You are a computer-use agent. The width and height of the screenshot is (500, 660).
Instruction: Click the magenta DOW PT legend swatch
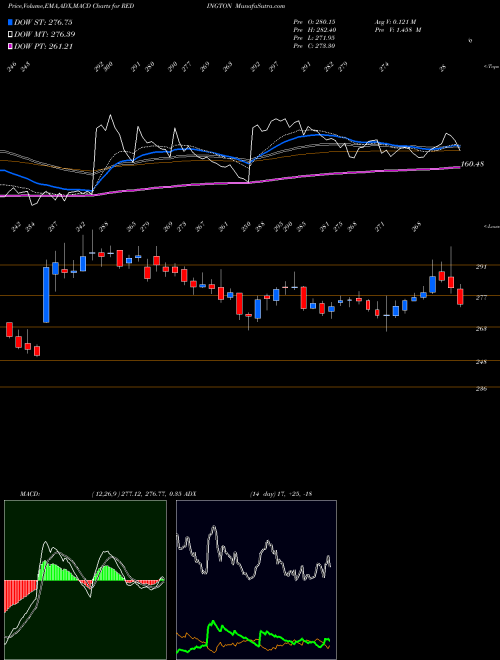click(x=10, y=46)
